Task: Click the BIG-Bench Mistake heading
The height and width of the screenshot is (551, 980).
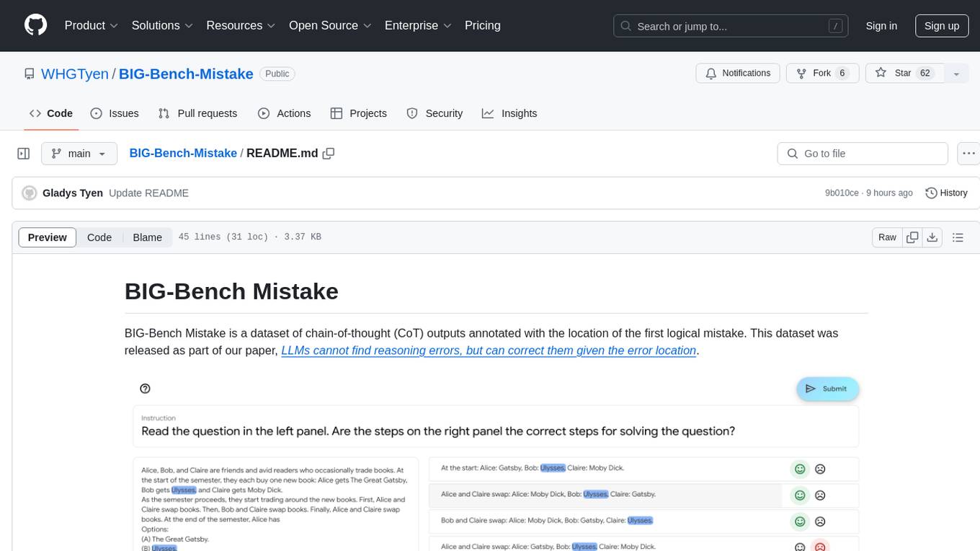Action: click(x=231, y=291)
